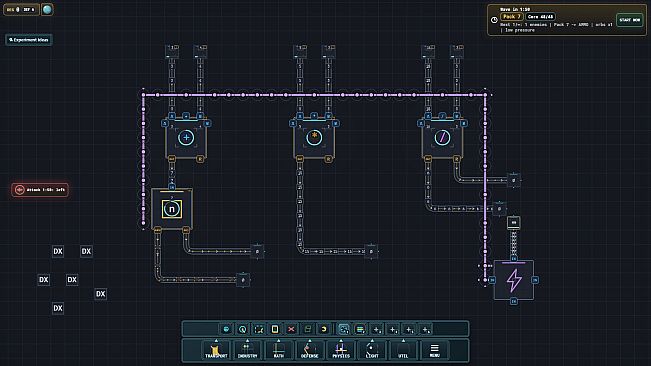Open the Experiment Ideas panel

pos(29,40)
